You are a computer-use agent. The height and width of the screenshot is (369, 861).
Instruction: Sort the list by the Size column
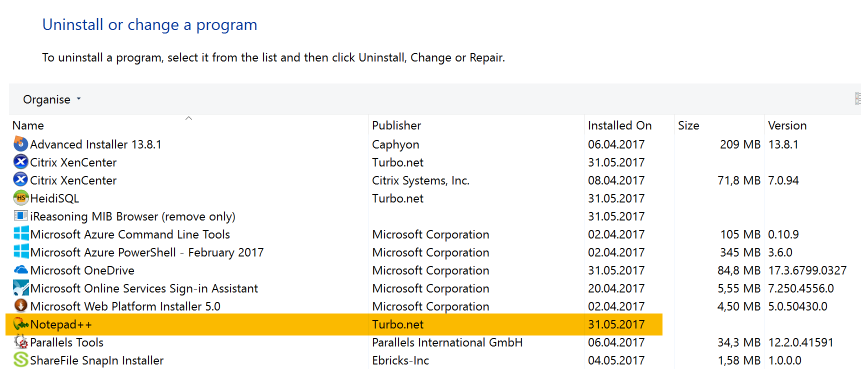tap(689, 125)
